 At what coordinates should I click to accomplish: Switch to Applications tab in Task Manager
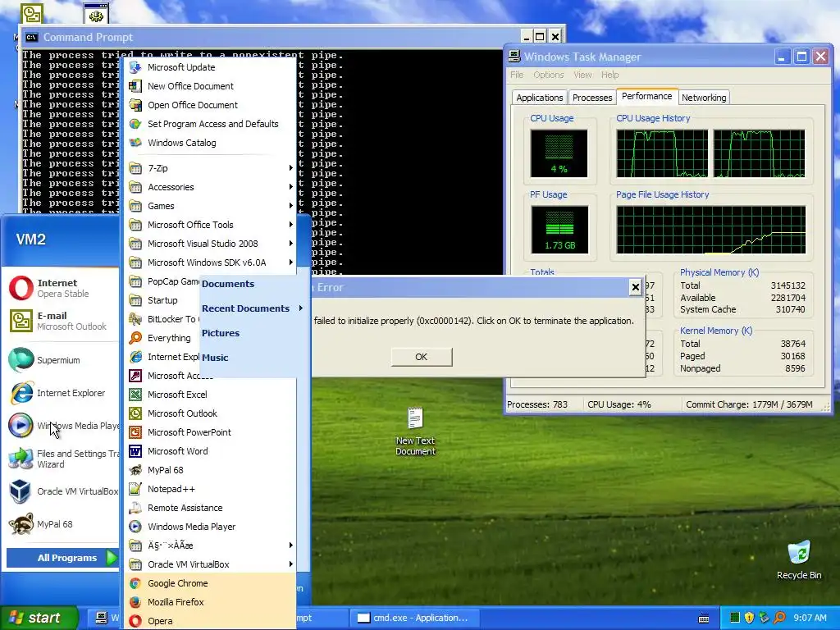point(540,98)
